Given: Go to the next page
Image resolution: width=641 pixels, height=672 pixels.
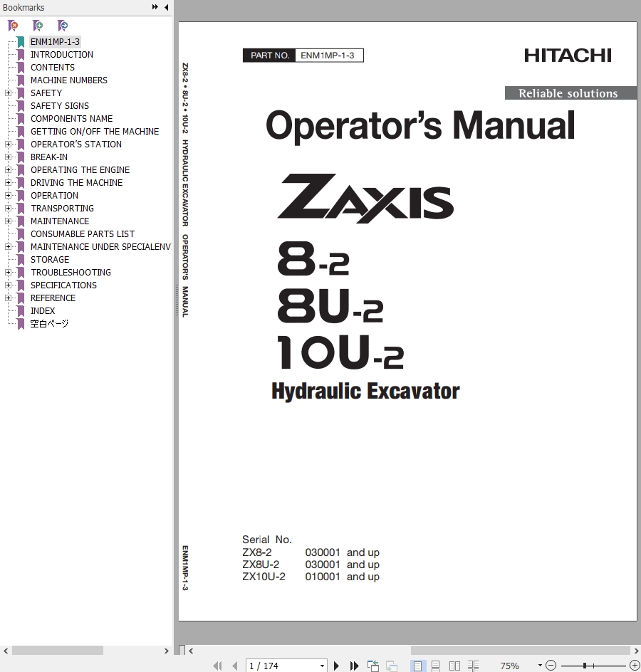Looking at the screenshot, I should (337, 666).
